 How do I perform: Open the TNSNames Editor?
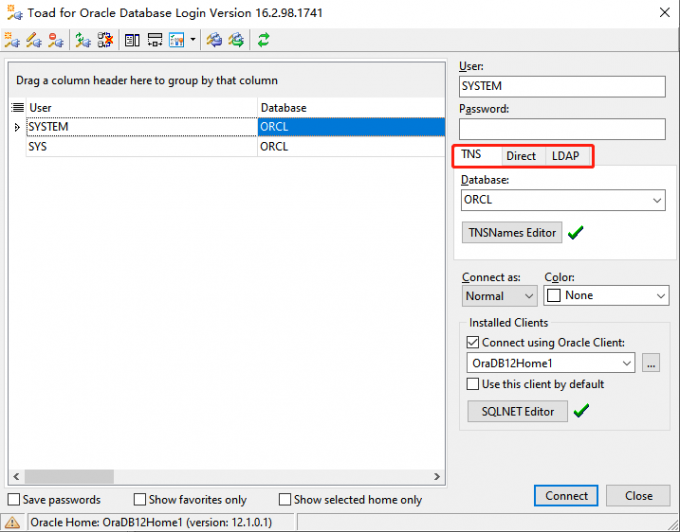coord(512,232)
